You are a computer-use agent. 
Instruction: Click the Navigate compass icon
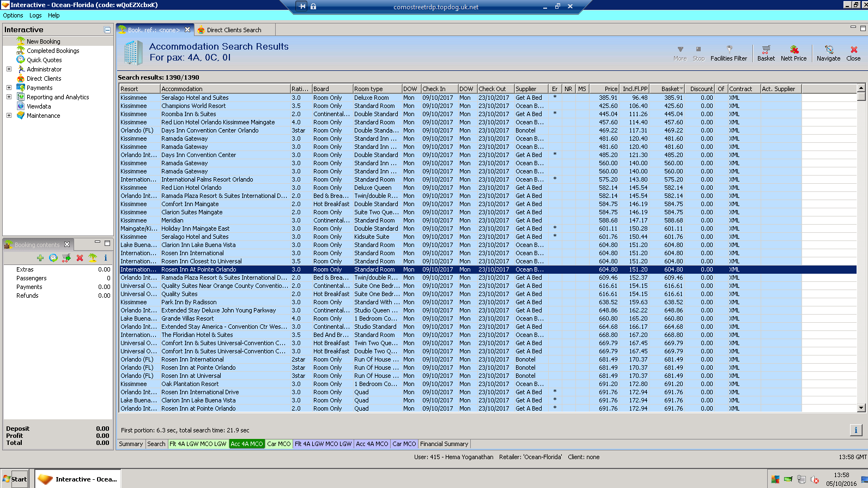click(x=829, y=50)
